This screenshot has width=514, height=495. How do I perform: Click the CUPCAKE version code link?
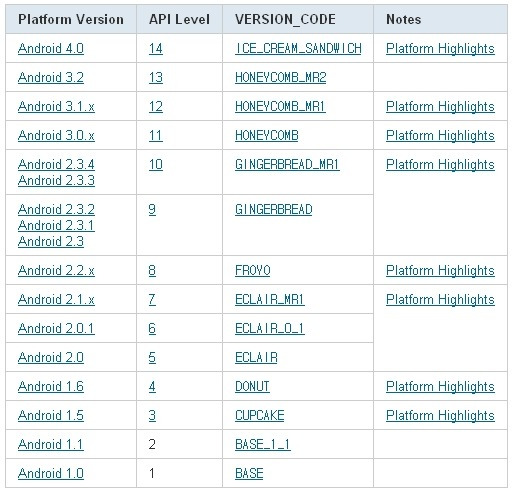(260, 415)
